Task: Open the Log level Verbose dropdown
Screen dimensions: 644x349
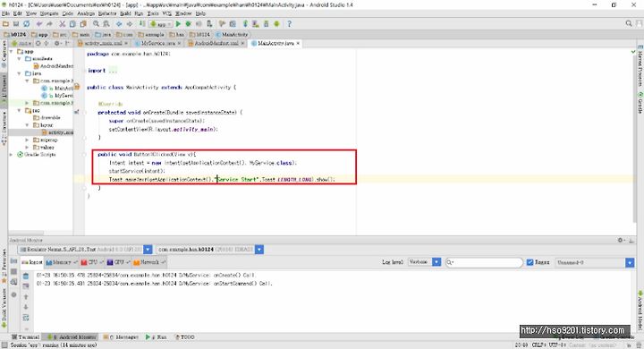Action: click(436, 262)
